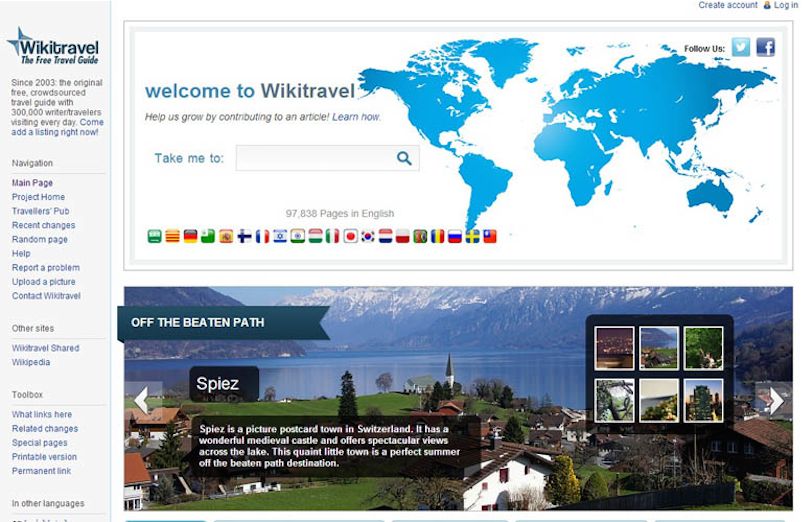Open Wikitravel's Twitter page icon
The image size is (802, 522).
point(741,48)
